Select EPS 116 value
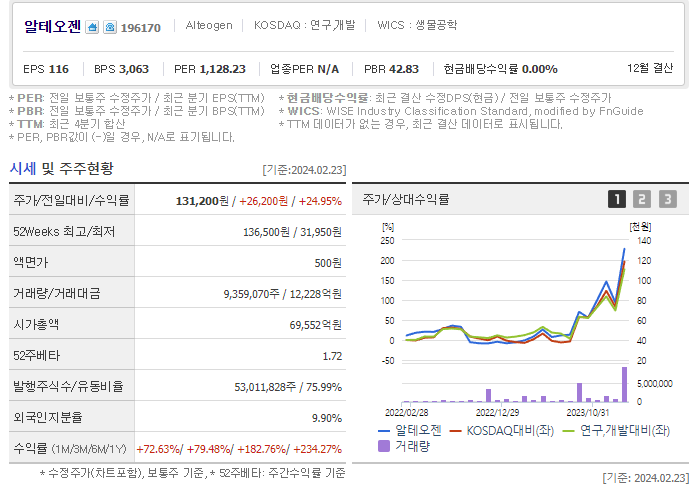The width and height of the screenshot is (699, 489). point(46,69)
